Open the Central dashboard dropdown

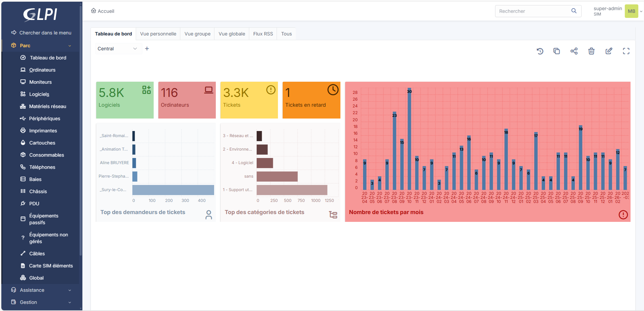(117, 49)
